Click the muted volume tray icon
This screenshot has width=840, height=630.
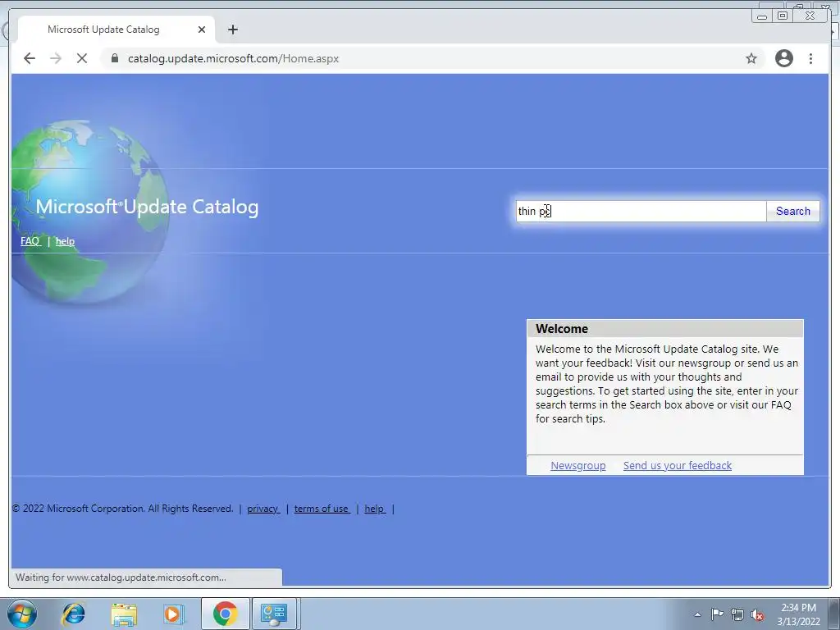(x=757, y=614)
